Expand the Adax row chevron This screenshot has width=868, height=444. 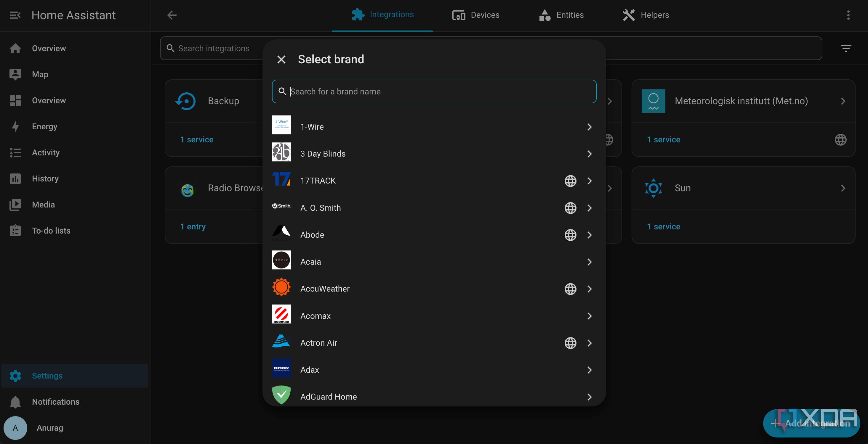point(589,370)
